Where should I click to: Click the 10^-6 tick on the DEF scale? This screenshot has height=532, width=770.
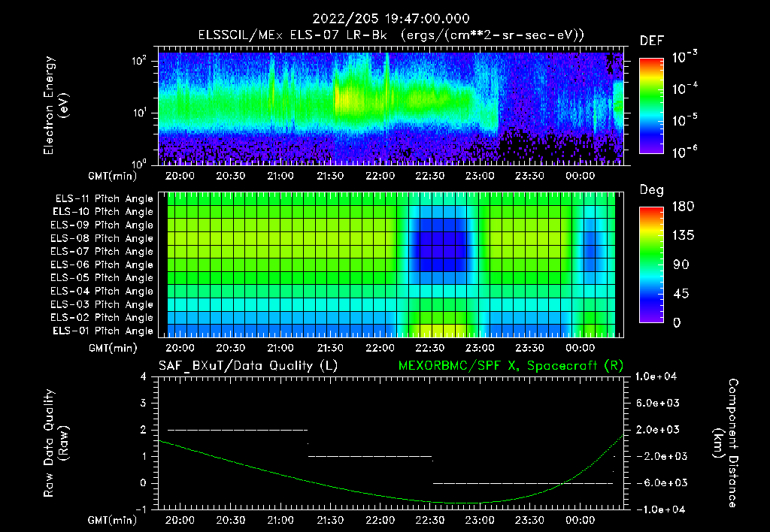coord(684,152)
